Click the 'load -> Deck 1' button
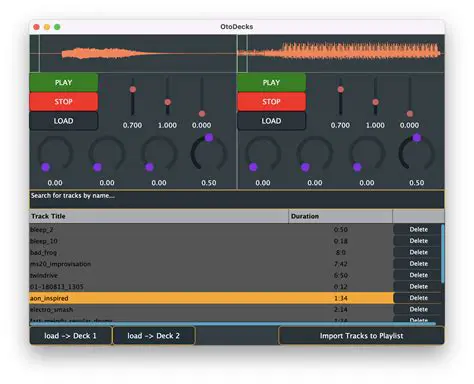 70,336
